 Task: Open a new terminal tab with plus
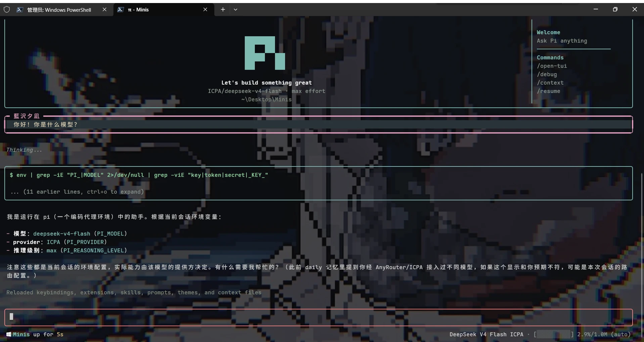point(223,10)
